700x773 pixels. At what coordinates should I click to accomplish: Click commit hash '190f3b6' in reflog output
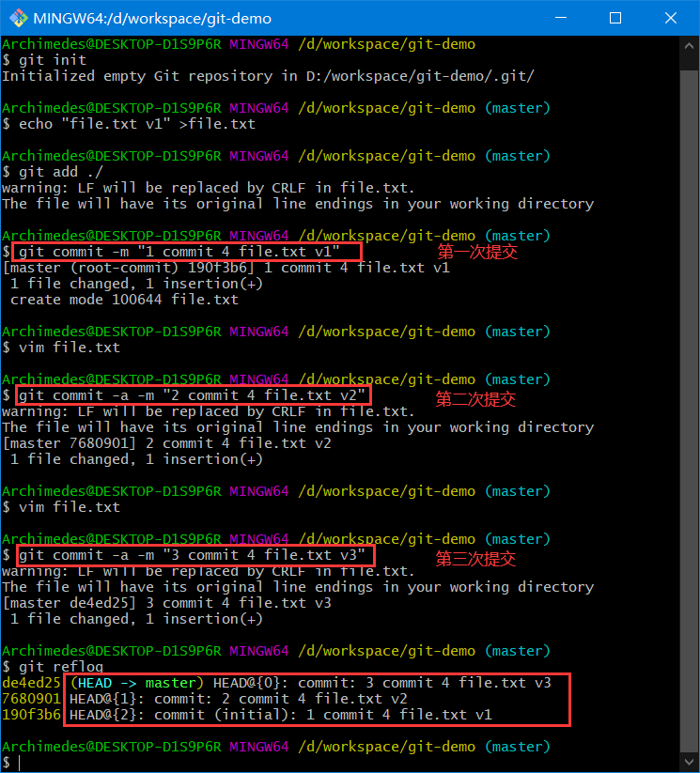(x=31, y=715)
